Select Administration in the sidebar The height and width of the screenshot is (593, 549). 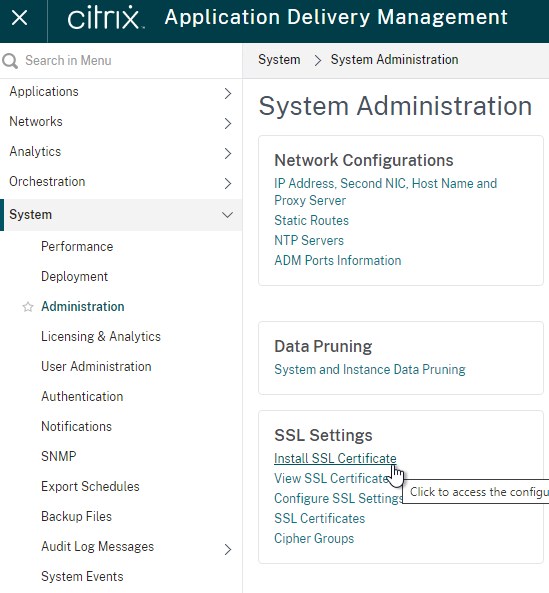pyautogui.click(x=83, y=306)
